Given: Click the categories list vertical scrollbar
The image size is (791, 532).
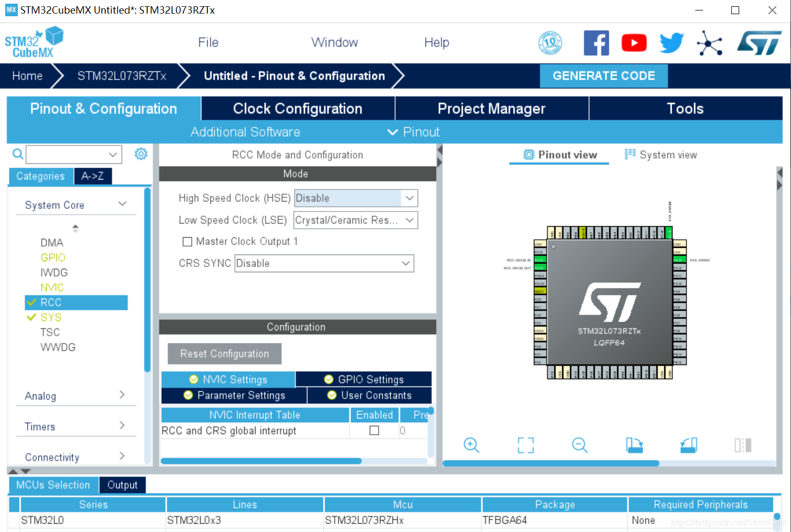Looking at the screenshot, I should coord(147,280).
